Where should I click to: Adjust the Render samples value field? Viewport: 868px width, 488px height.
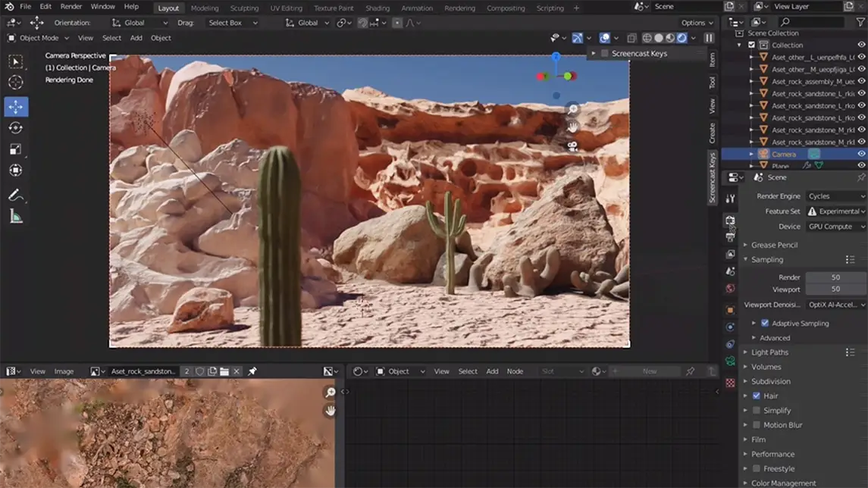(835, 277)
